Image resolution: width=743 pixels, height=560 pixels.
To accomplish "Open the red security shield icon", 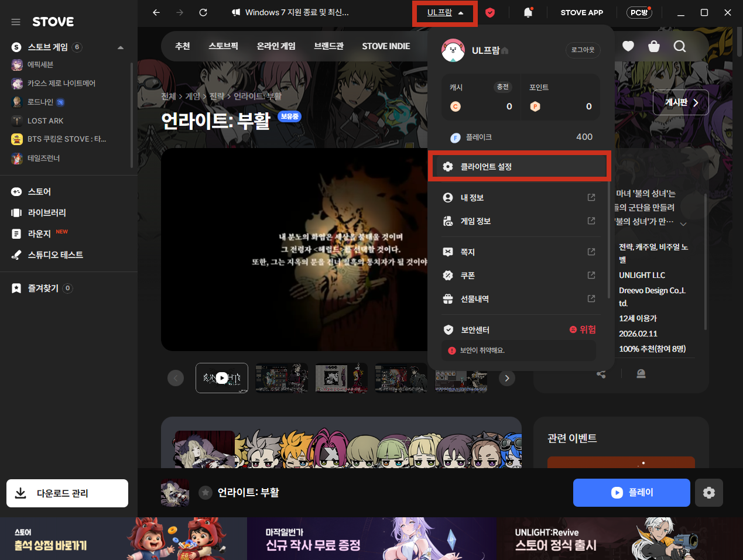I will 490,13.
